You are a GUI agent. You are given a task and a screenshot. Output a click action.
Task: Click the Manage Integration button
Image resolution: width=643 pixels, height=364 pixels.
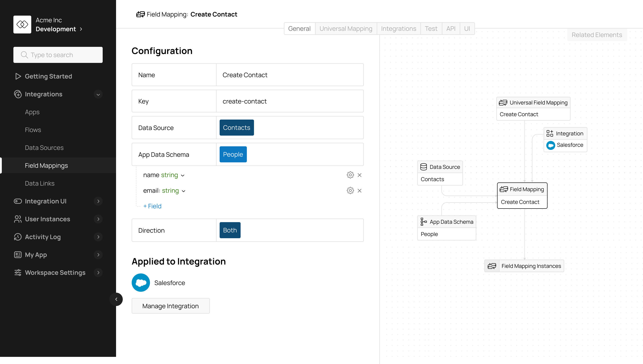pos(171,306)
